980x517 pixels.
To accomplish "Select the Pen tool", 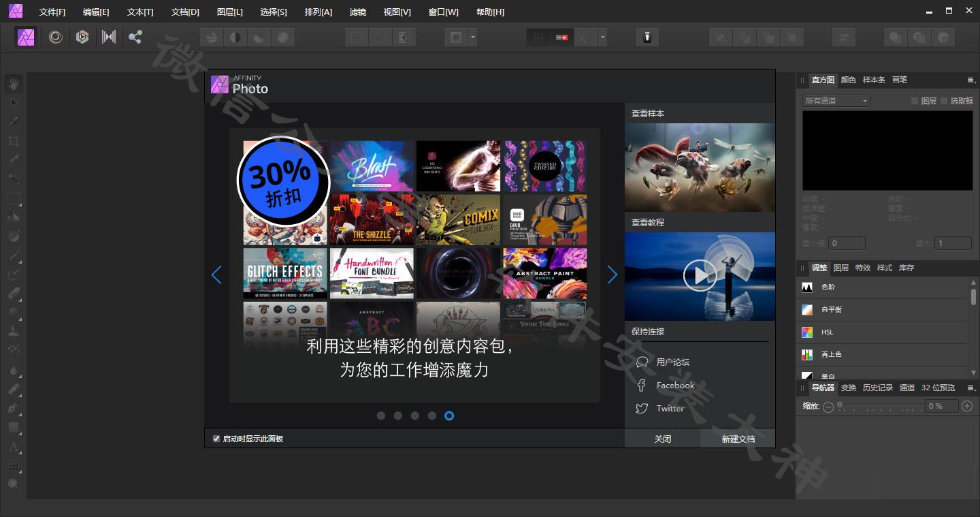I will click(14, 408).
